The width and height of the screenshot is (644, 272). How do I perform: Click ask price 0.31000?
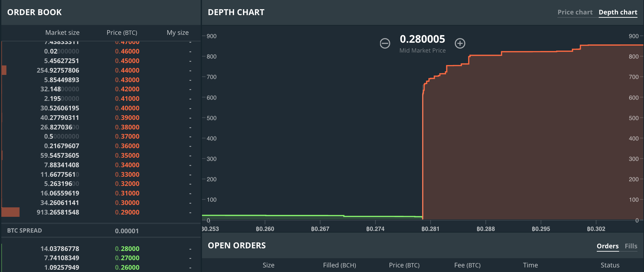127,193
